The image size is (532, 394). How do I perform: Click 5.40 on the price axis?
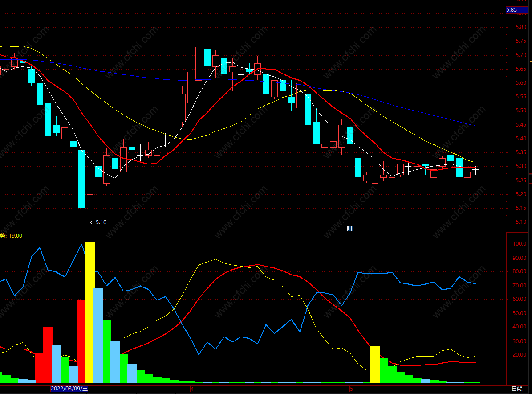click(x=521, y=139)
